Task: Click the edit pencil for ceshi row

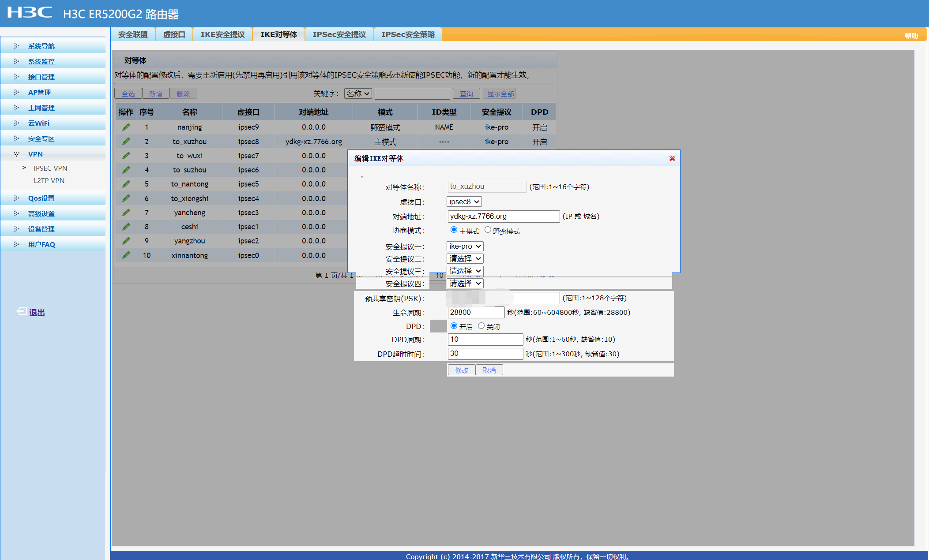Action: [126, 227]
